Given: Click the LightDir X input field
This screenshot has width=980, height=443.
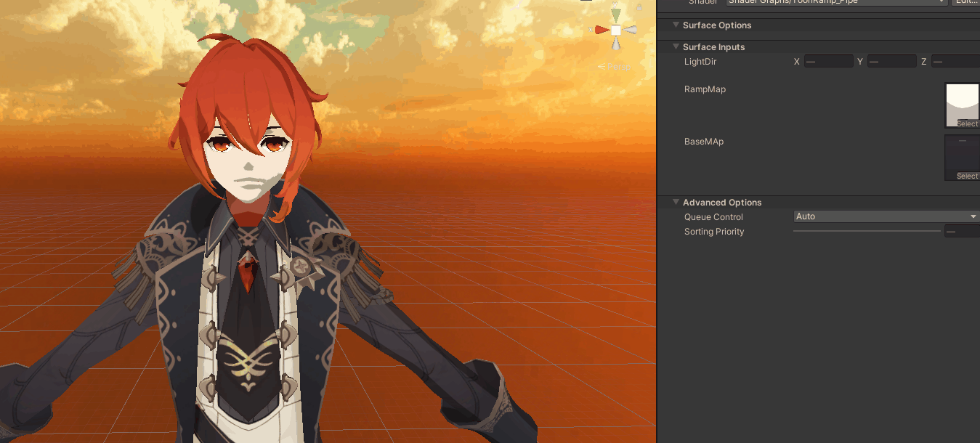Looking at the screenshot, I should 828,62.
